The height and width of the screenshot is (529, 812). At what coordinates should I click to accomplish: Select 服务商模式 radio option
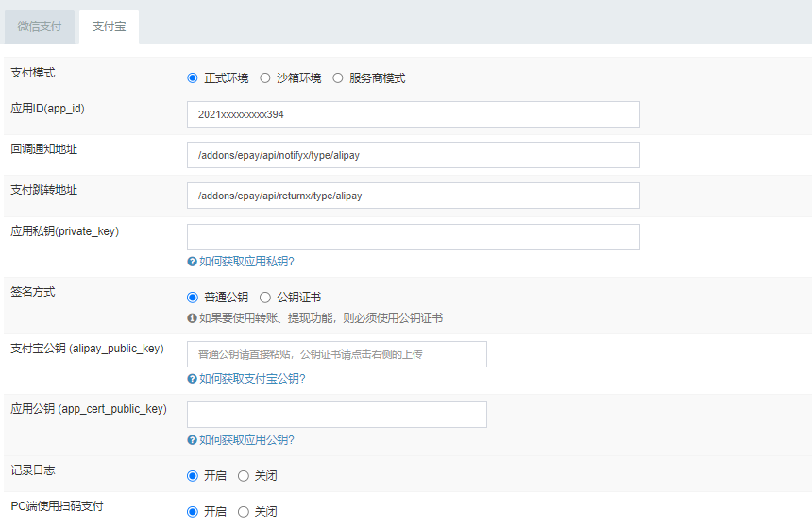click(338, 78)
